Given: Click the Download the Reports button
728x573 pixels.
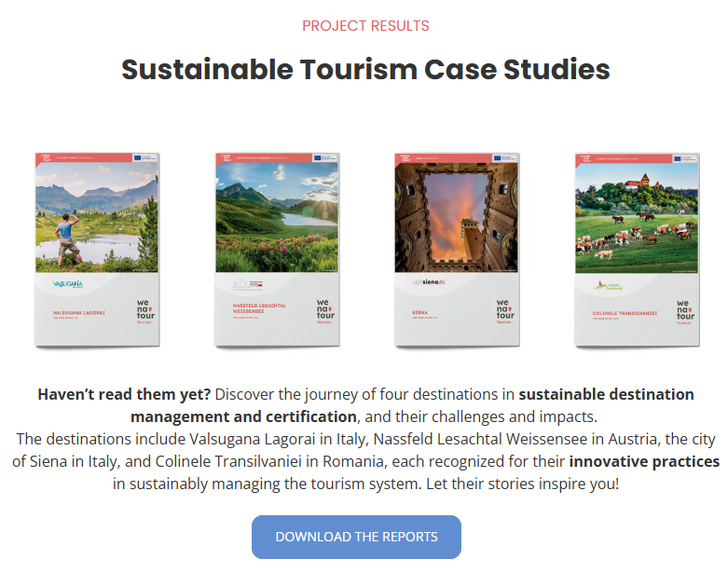Looking at the screenshot, I should 356,537.
